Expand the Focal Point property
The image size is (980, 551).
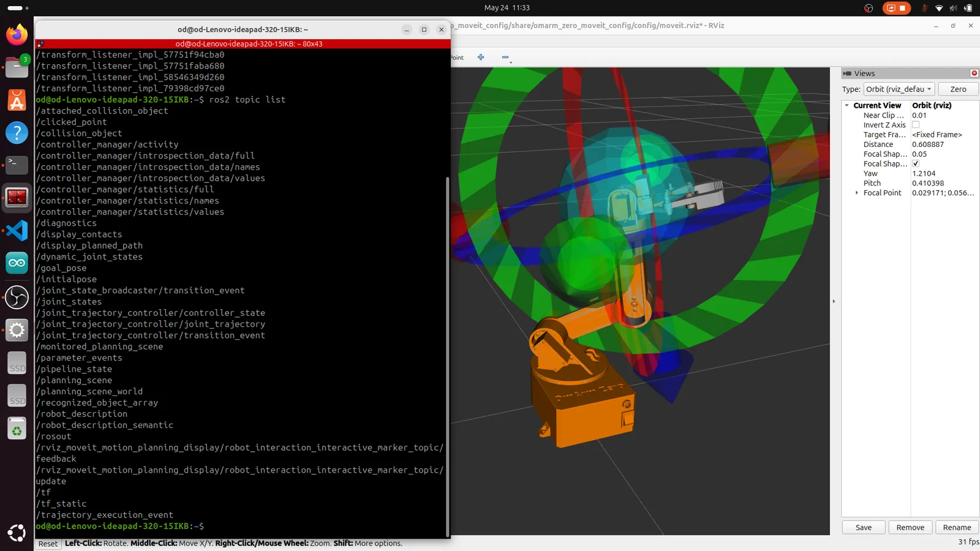pyautogui.click(x=857, y=193)
